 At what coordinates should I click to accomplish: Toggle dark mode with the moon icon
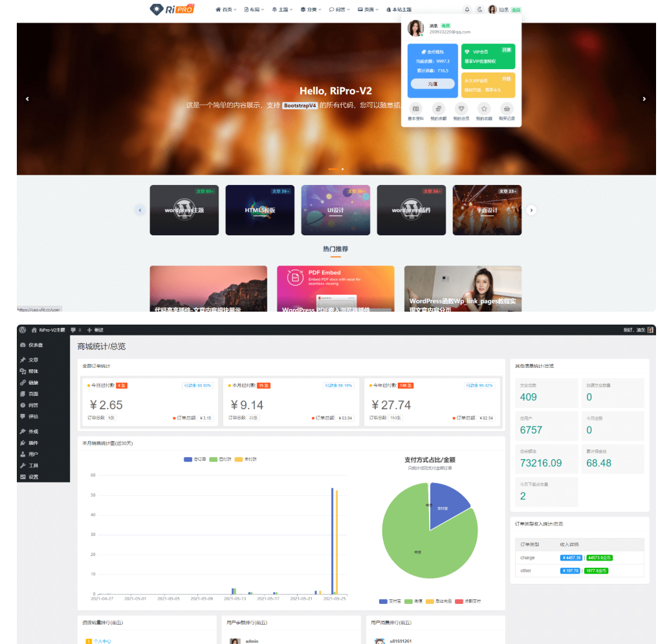(479, 10)
